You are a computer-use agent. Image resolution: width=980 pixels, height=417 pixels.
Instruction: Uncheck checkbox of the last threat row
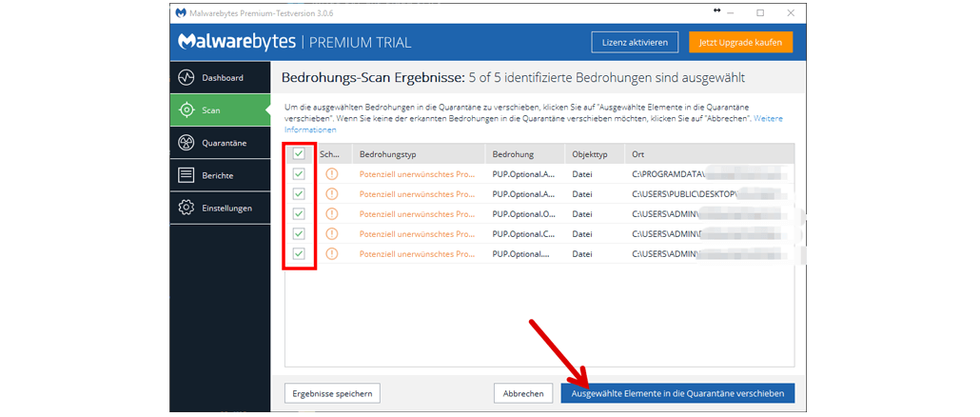click(299, 254)
